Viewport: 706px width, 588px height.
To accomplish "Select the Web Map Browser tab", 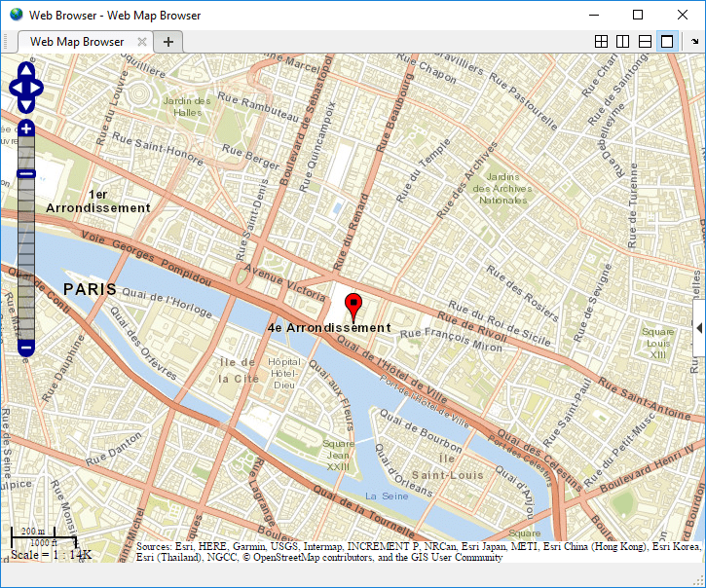I will click(x=77, y=42).
